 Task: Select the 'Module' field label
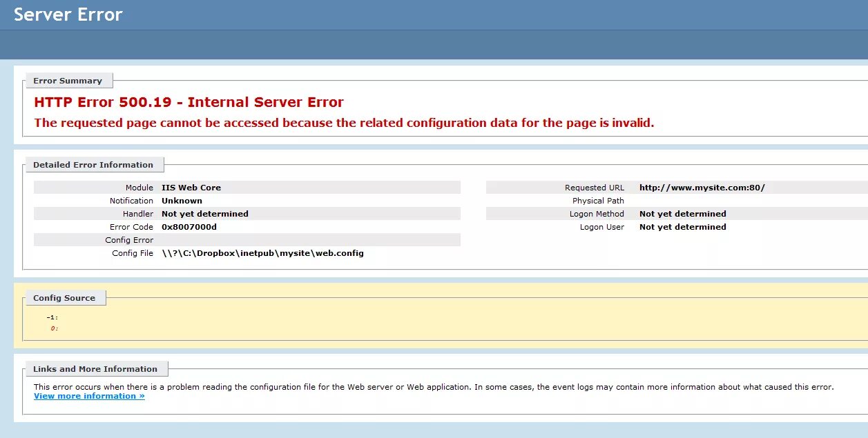pyautogui.click(x=139, y=188)
